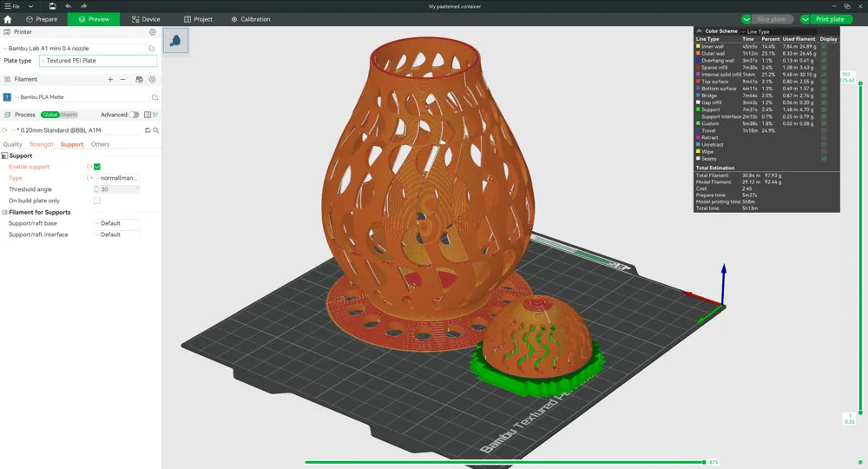Open the Support/raft base filament dropdown
This screenshot has width=868, height=469.
[117, 224]
